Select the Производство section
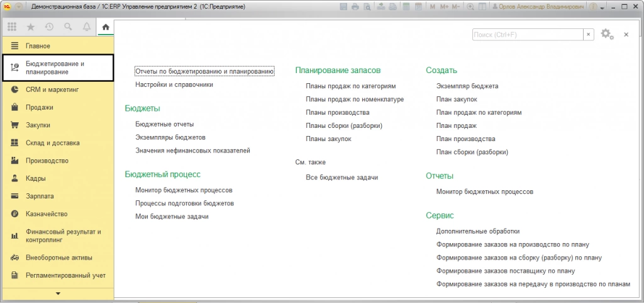 (47, 161)
